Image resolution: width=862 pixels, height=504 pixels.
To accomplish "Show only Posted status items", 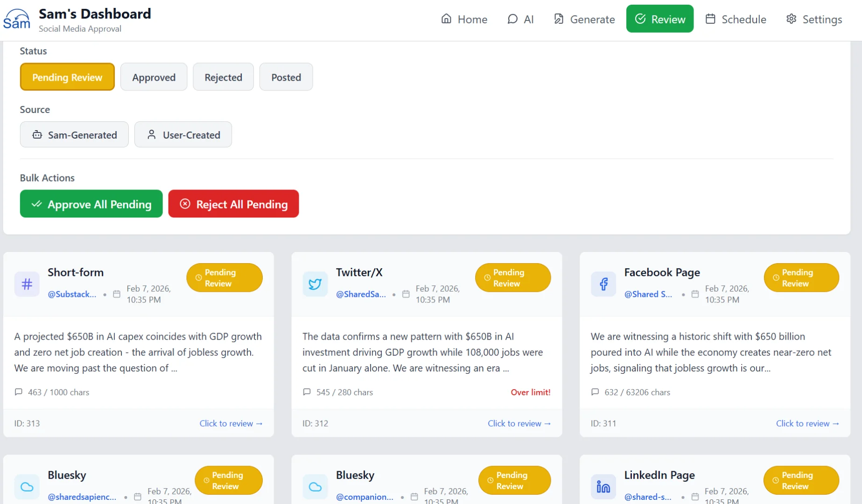I will coord(286,77).
